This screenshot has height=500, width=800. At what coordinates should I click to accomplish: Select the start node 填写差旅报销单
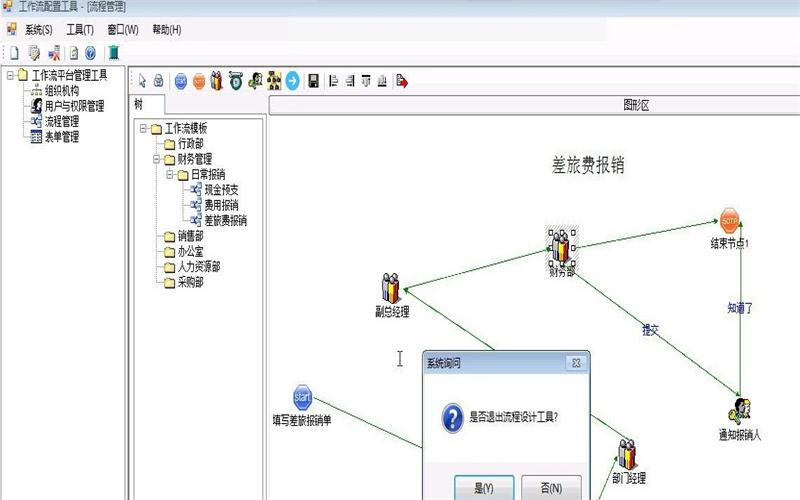pos(302,398)
